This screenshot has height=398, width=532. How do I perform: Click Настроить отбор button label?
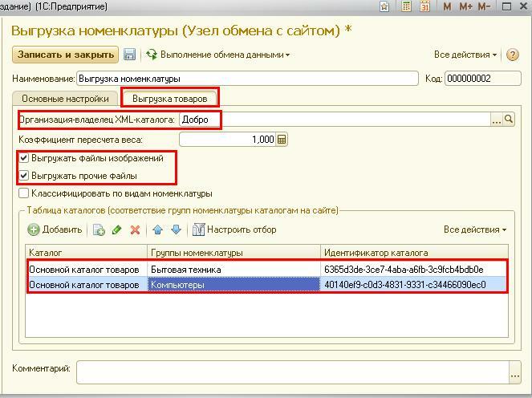click(242, 229)
